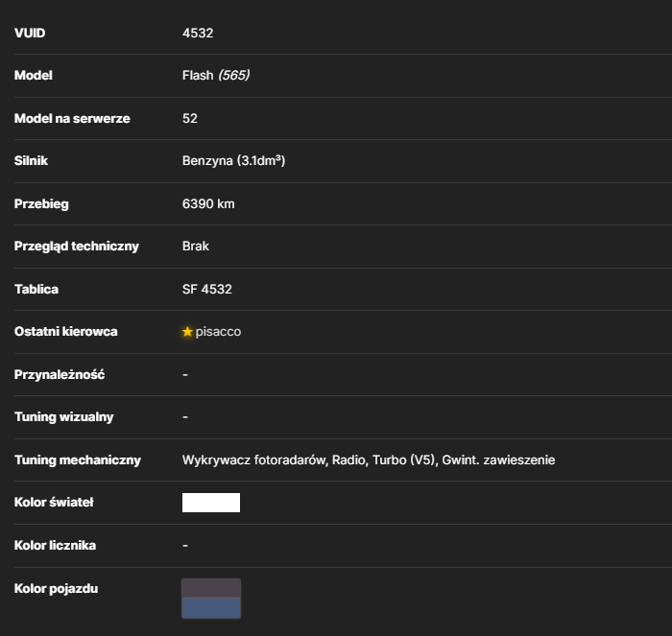
Task: Click the gold star icon beside pisacco
Action: point(187,332)
